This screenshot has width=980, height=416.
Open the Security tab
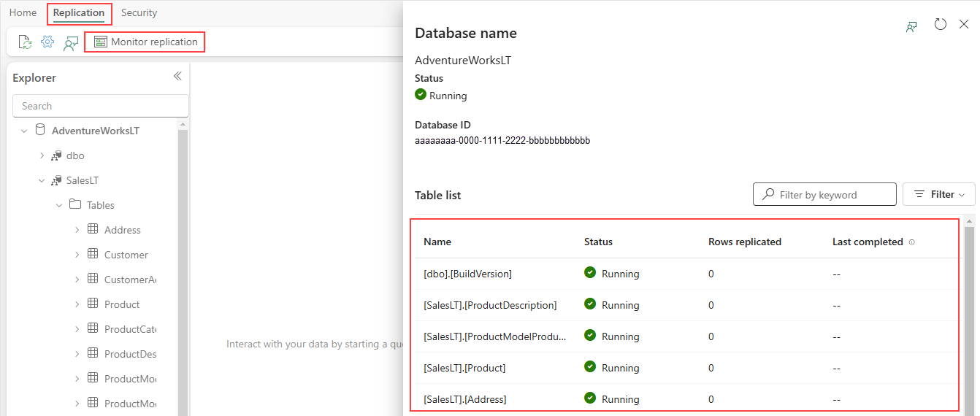click(139, 12)
